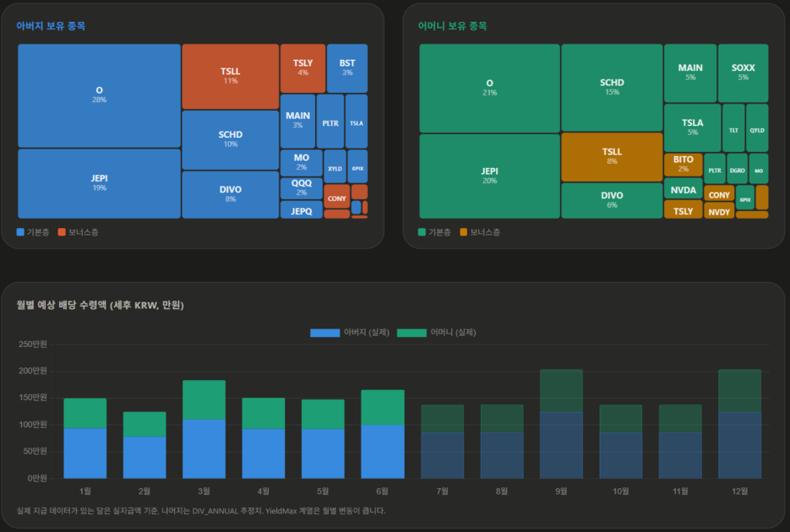This screenshot has width=790, height=532.
Task: Select the DGRO tile
Action: [x=737, y=169]
